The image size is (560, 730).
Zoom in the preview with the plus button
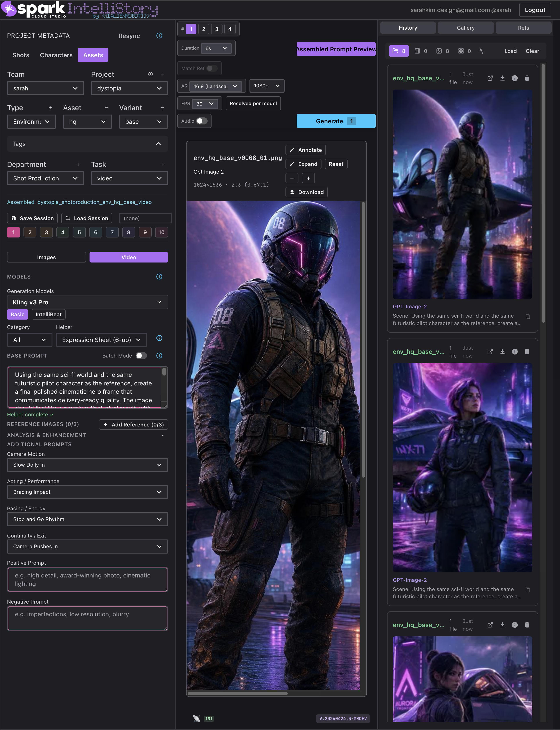coord(308,178)
